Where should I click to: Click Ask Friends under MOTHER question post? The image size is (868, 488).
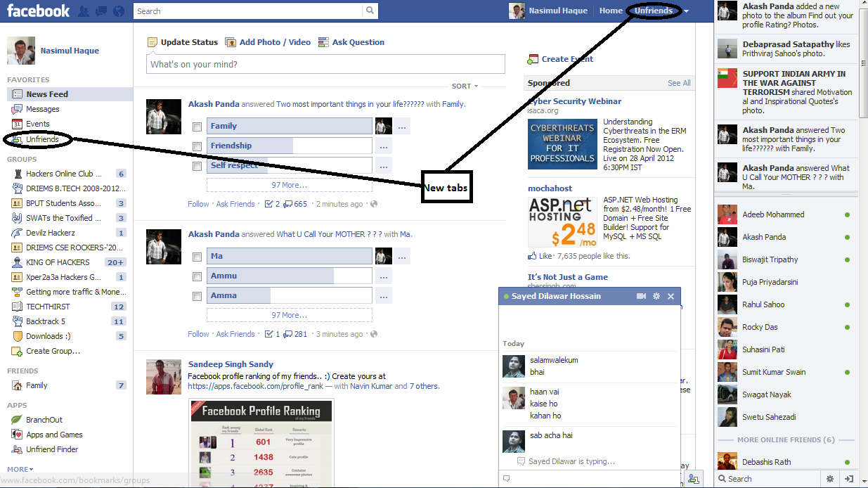coord(235,334)
